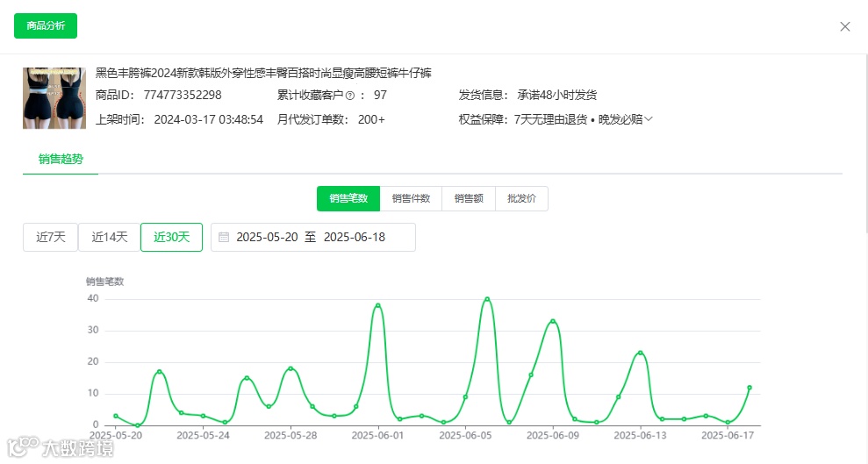Image resolution: width=868 pixels, height=464 pixels.
Task: Click the 销售笔数 y-axis title
Action: coord(104,282)
